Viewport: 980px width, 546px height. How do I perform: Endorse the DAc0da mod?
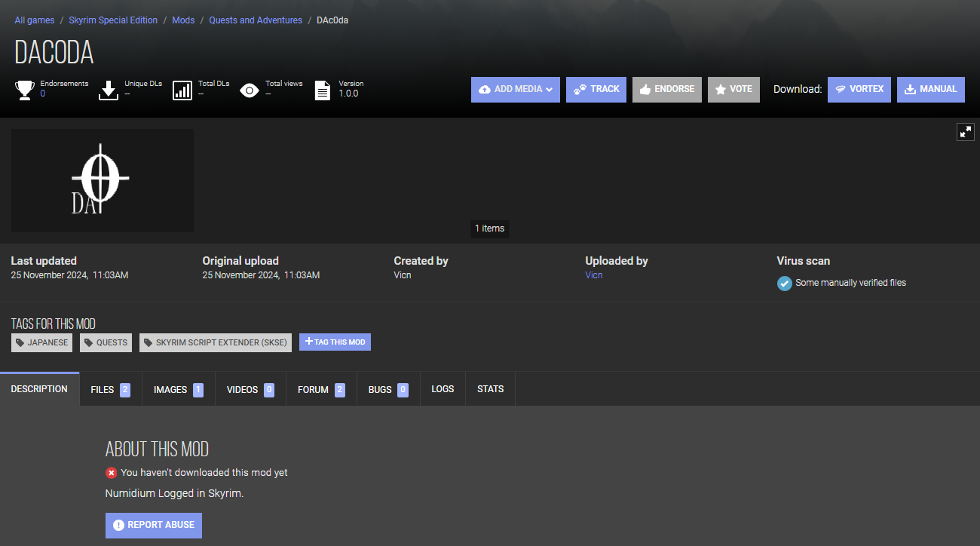[x=667, y=89]
